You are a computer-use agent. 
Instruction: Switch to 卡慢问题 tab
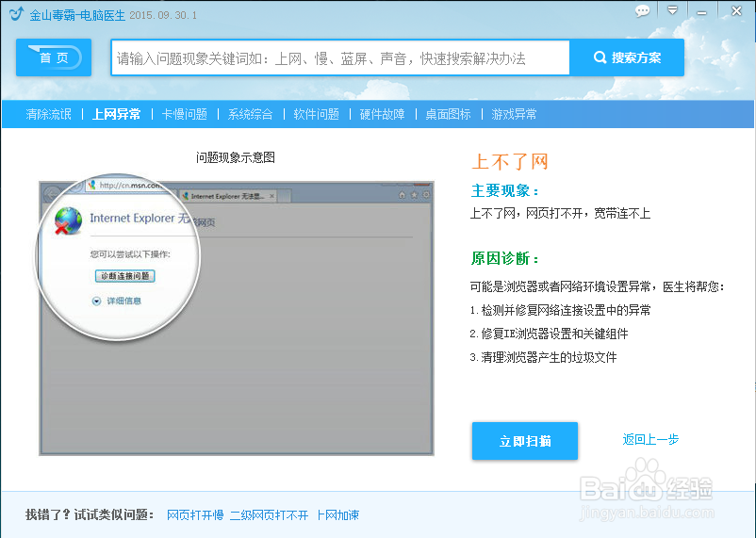tap(184, 114)
